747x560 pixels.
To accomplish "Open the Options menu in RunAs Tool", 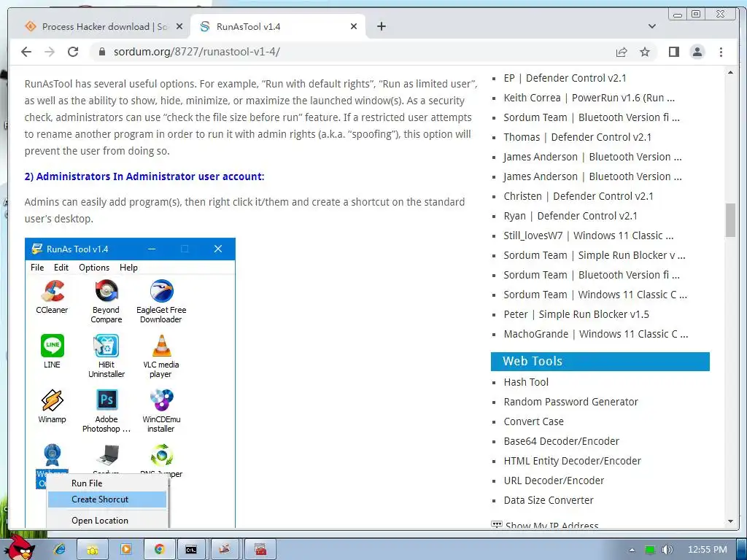I will tap(94, 268).
